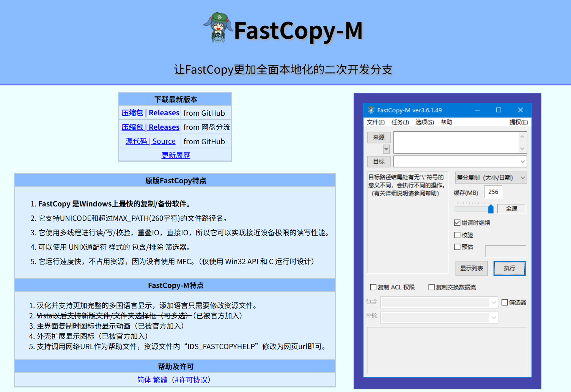The height and width of the screenshot is (392, 571).
Task: Enable 错误时继续 checkbox
Action: click(457, 223)
